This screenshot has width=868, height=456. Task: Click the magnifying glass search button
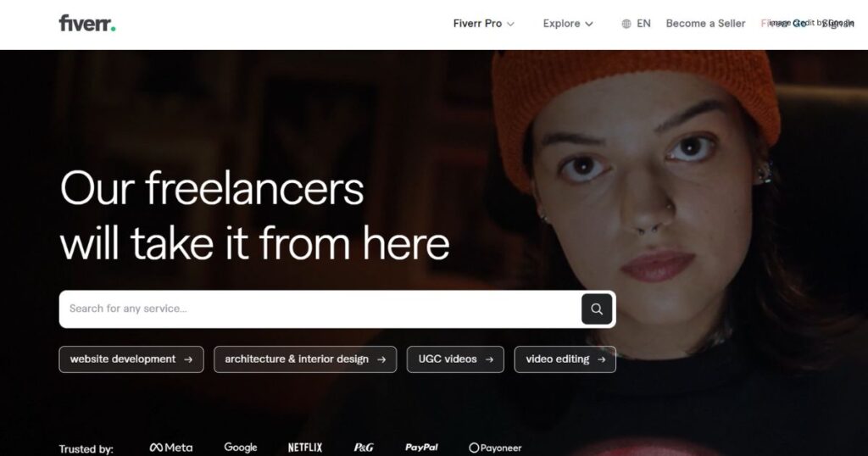click(597, 309)
